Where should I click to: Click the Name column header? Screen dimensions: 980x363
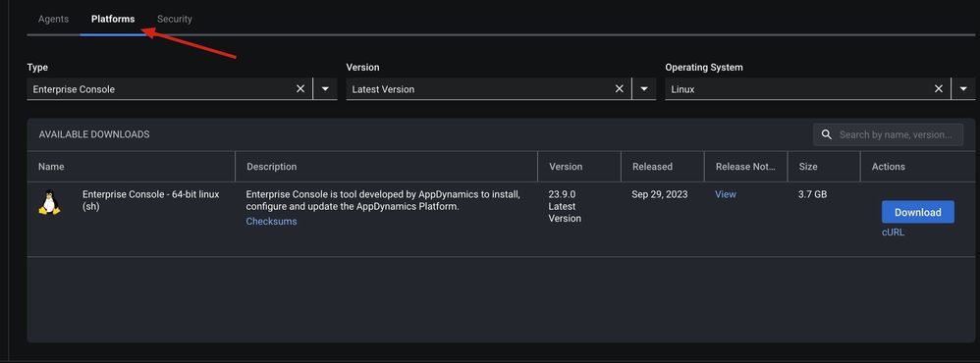point(51,167)
